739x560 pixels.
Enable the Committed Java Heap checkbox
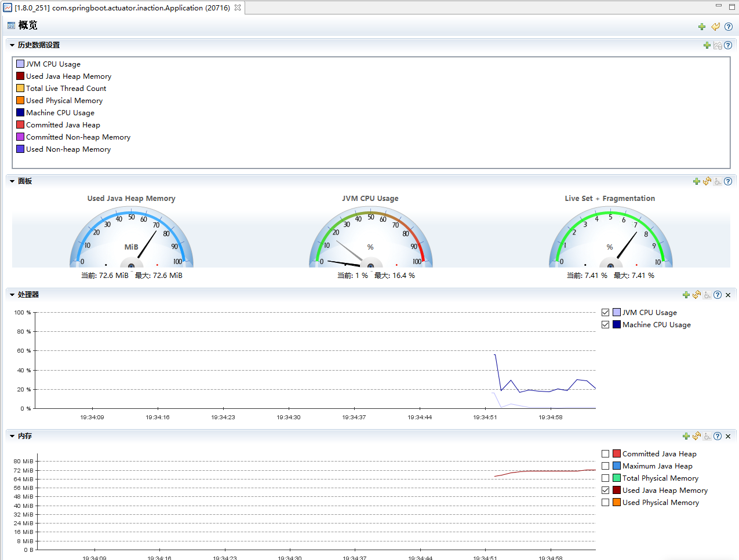[x=606, y=453]
